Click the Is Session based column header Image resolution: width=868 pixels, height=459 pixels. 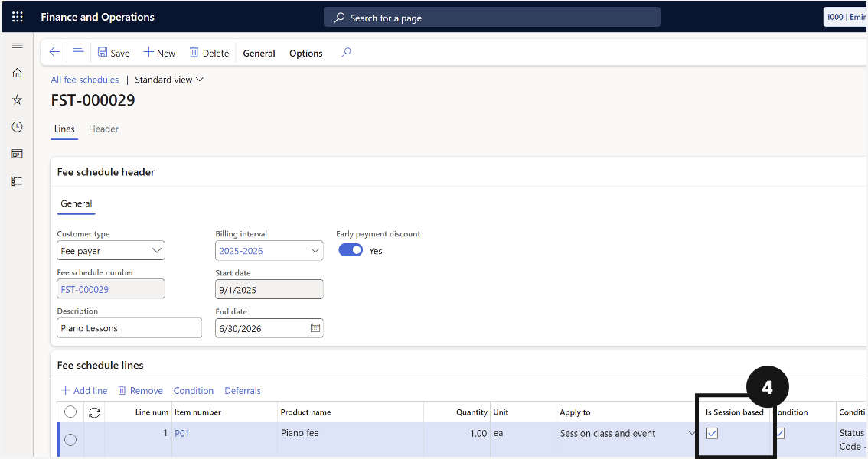point(734,412)
